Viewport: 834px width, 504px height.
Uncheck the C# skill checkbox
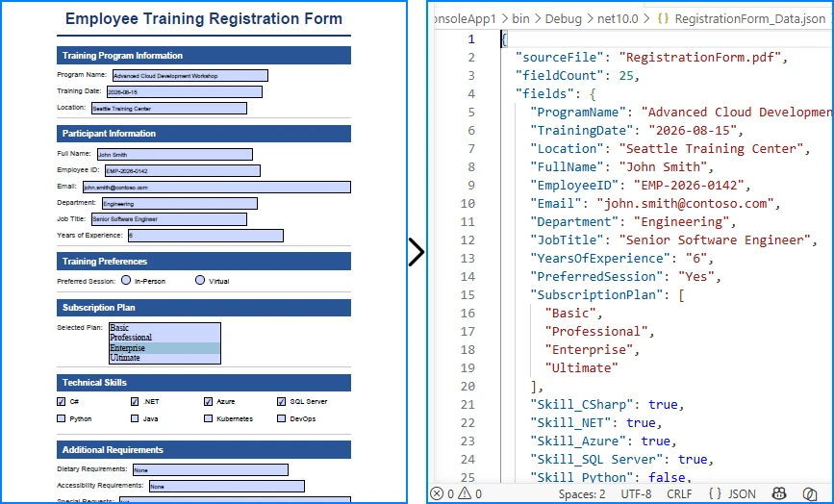pos(62,401)
